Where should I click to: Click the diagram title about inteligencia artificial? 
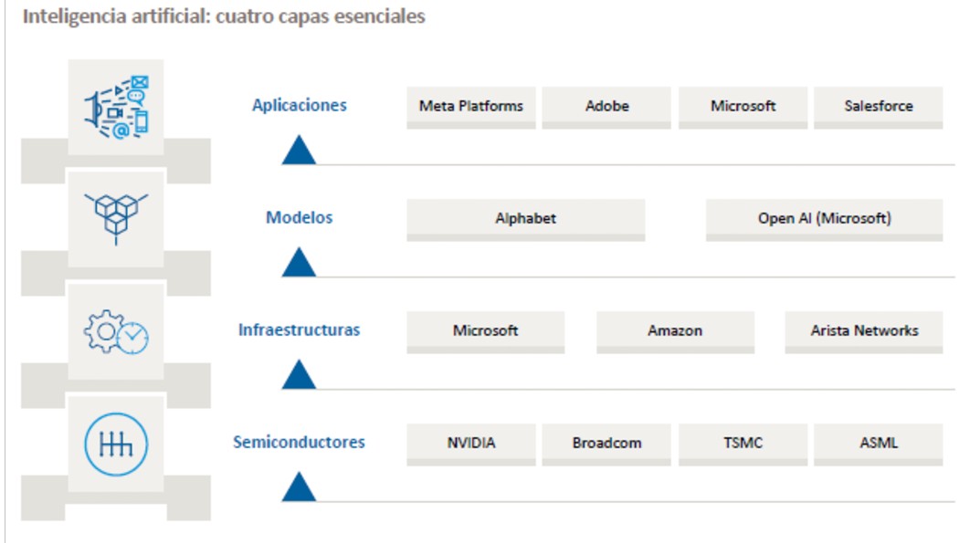[x=224, y=17]
